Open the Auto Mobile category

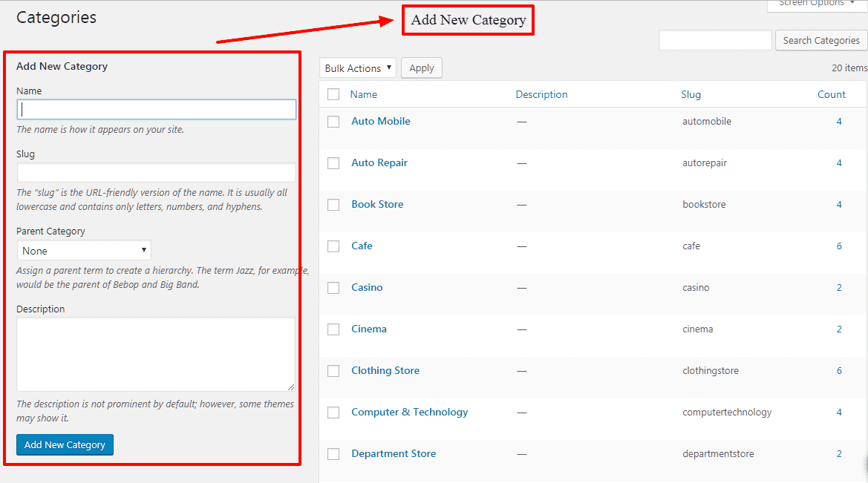[x=381, y=121]
